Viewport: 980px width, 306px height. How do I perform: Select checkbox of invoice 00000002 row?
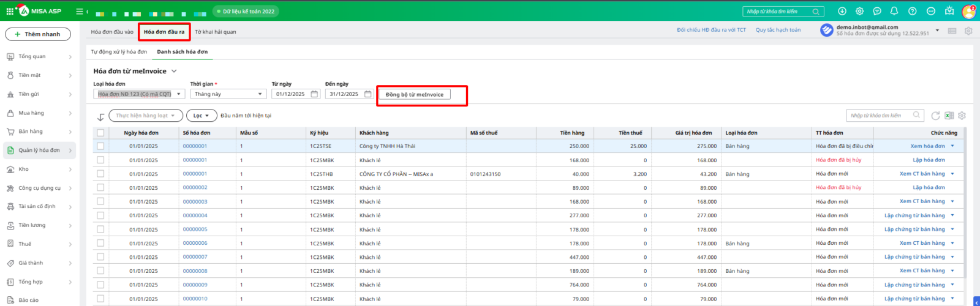click(x=100, y=188)
